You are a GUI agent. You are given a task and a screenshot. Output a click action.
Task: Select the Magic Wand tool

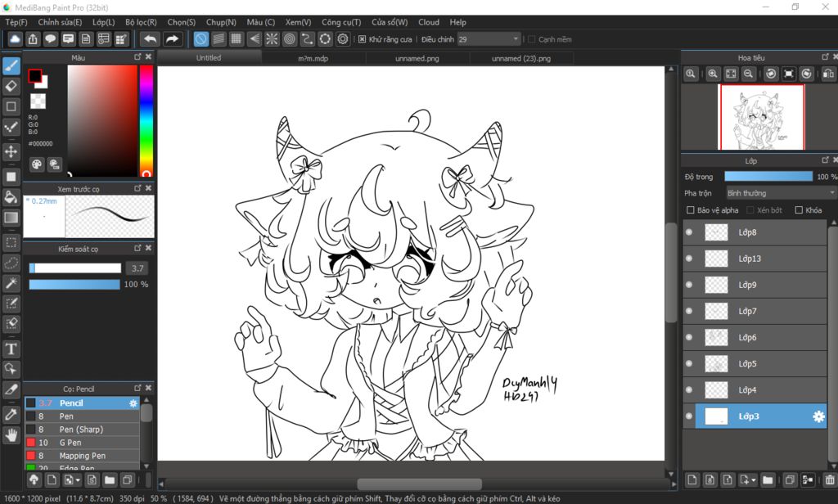(11, 283)
